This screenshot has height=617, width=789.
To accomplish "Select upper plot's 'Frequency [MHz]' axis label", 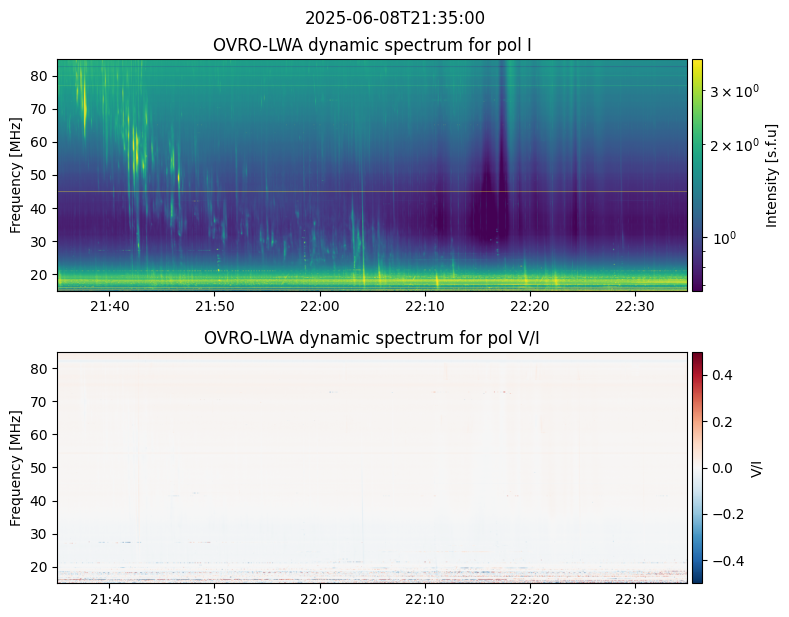I will [16, 175].
